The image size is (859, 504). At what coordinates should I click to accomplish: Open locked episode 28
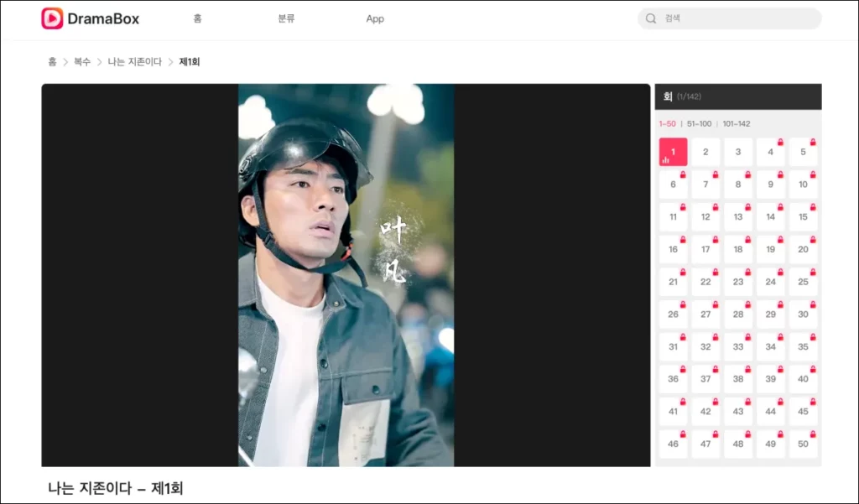point(738,314)
